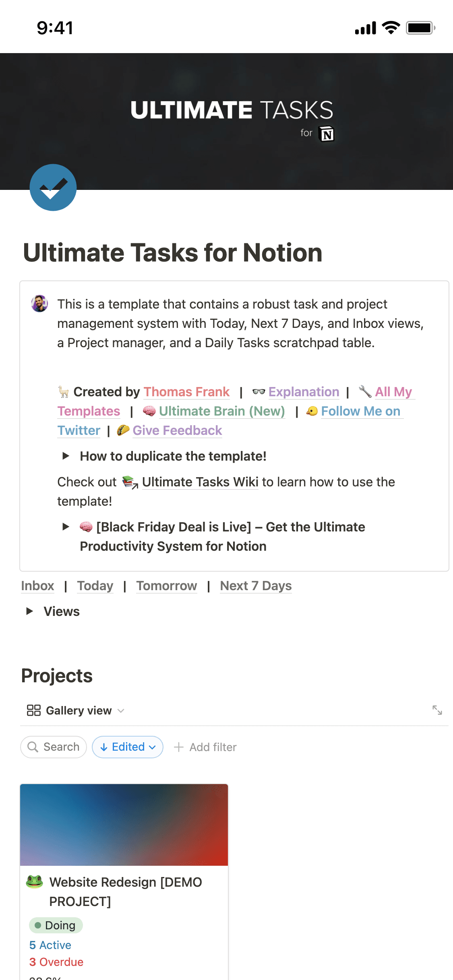The image size is (453, 980).
Task: Switch to the Today view
Action: (x=95, y=586)
